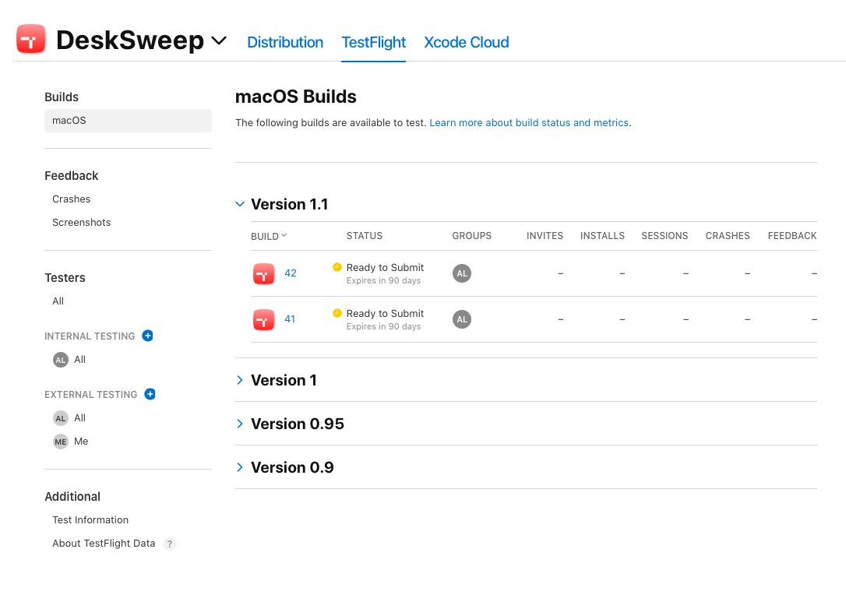Open Test Information page

tap(90, 520)
